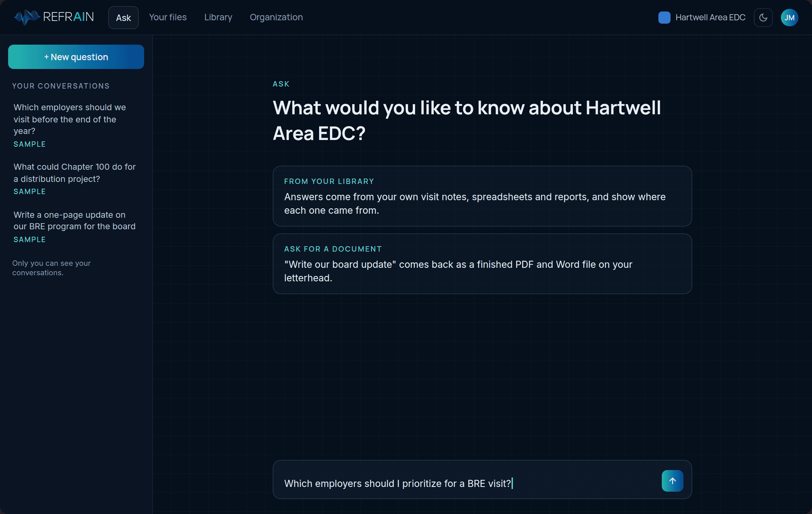The image size is (812, 514).
Task: Open the BRE program board update conversation
Action: click(x=76, y=227)
